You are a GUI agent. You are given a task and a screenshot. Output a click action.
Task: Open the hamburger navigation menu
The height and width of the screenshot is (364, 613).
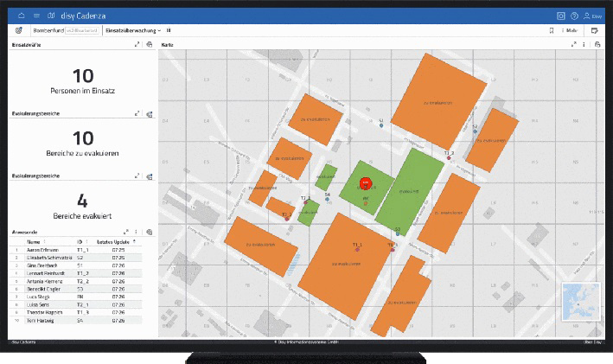(36, 16)
